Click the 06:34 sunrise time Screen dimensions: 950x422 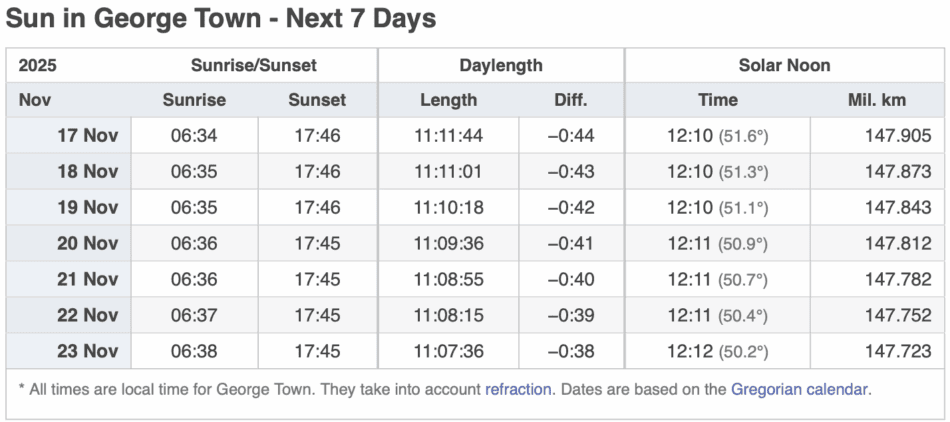[194, 136]
